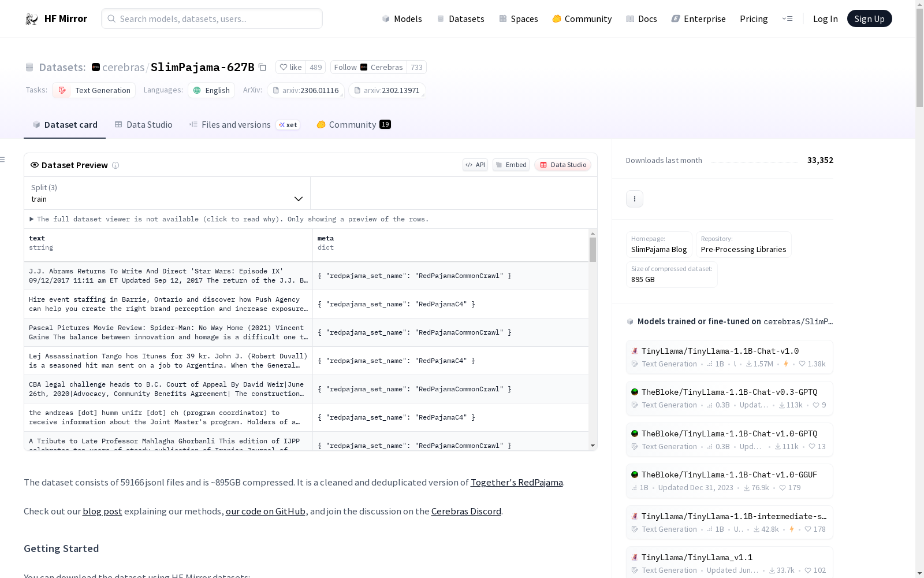Click the Getting Started heading

pos(61,549)
